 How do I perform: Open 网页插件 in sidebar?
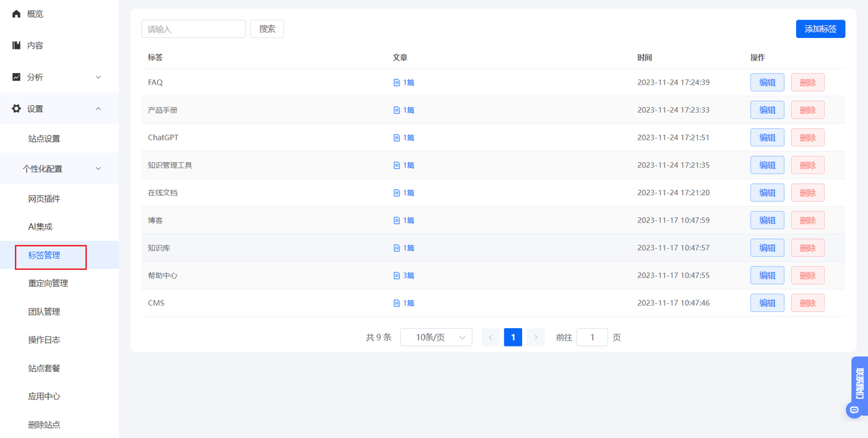44,199
